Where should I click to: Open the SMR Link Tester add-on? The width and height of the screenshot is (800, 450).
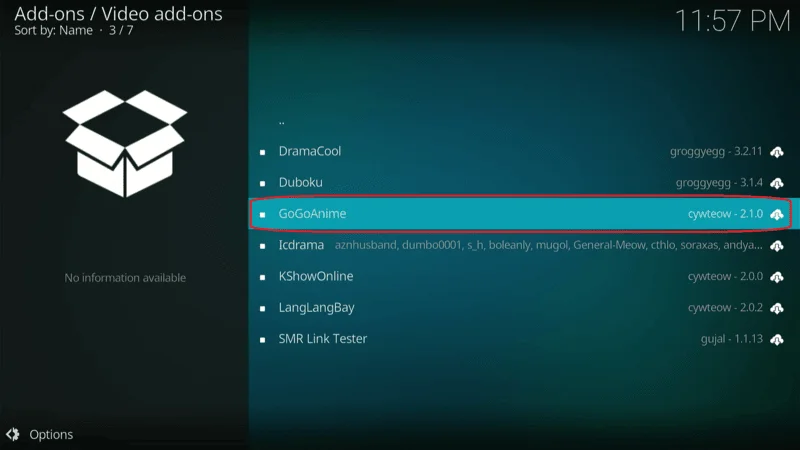click(x=524, y=339)
